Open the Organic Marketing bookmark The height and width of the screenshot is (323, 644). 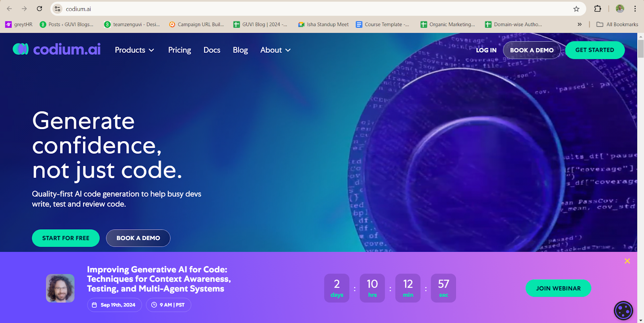448,25
